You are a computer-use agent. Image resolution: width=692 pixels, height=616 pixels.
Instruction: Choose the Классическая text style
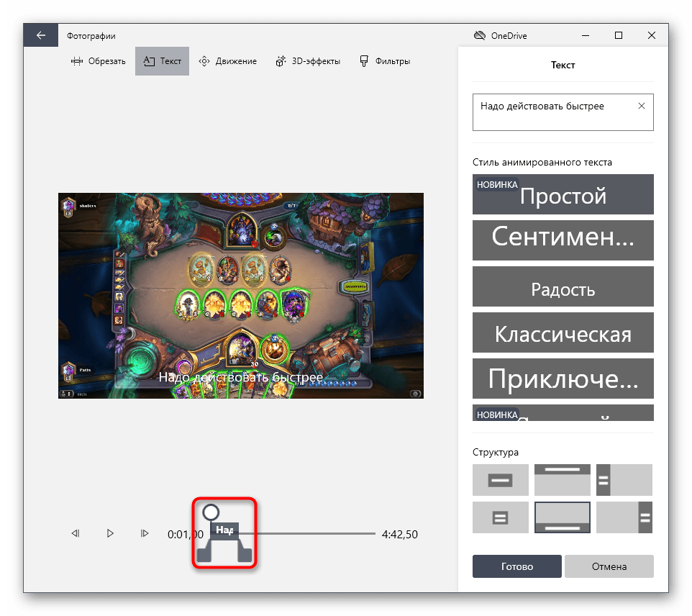[563, 334]
